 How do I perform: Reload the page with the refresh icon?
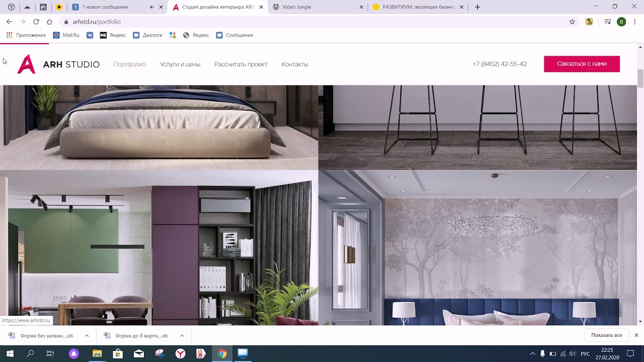coord(36,22)
